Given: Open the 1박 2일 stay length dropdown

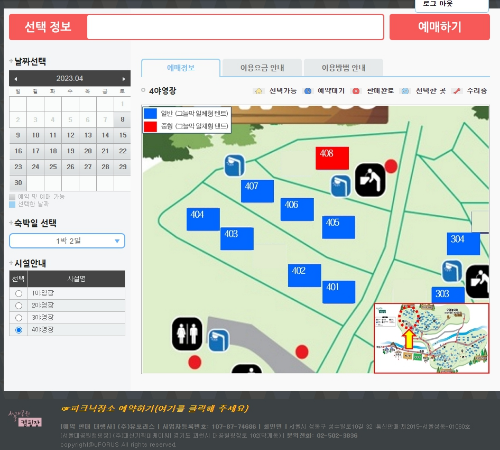Looking at the screenshot, I should coord(67,241).
